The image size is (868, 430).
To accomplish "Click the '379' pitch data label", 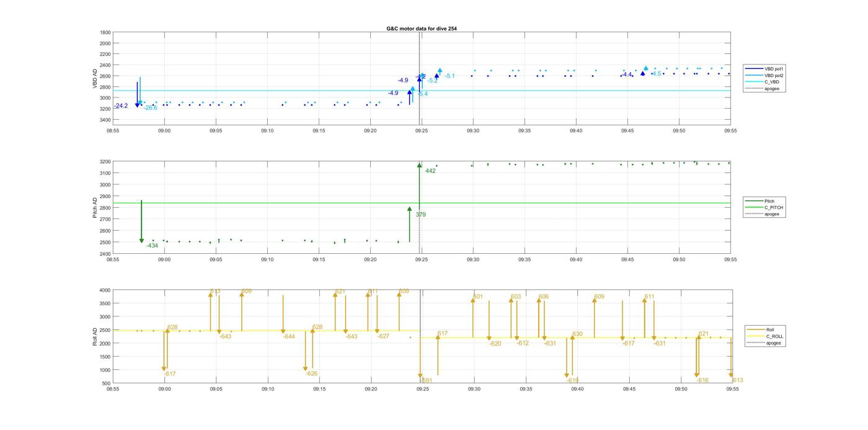I will coord(420,215).
